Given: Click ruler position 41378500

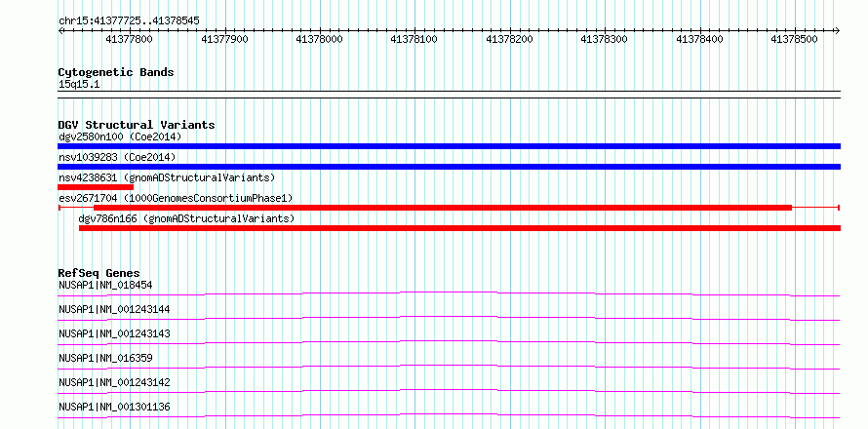Looking at the screenshot, I should coord(795,39).
